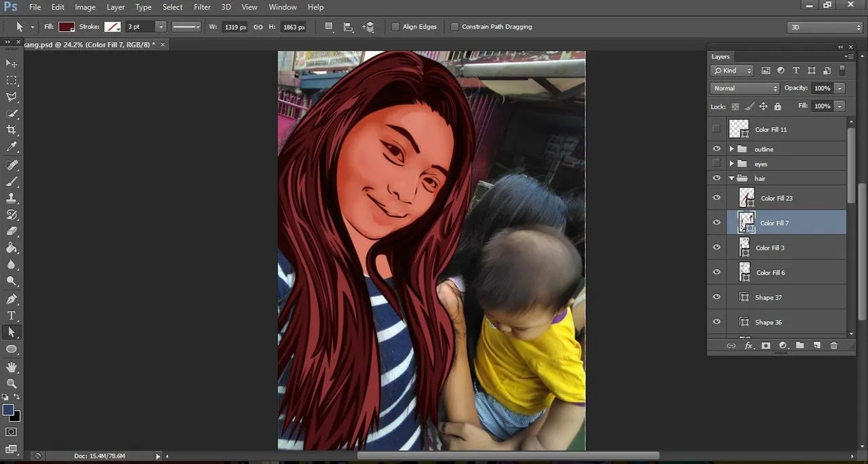Screen dimensions: 868x464
Task: Open the shape Fill color swatch
Action: coord(66,27)
